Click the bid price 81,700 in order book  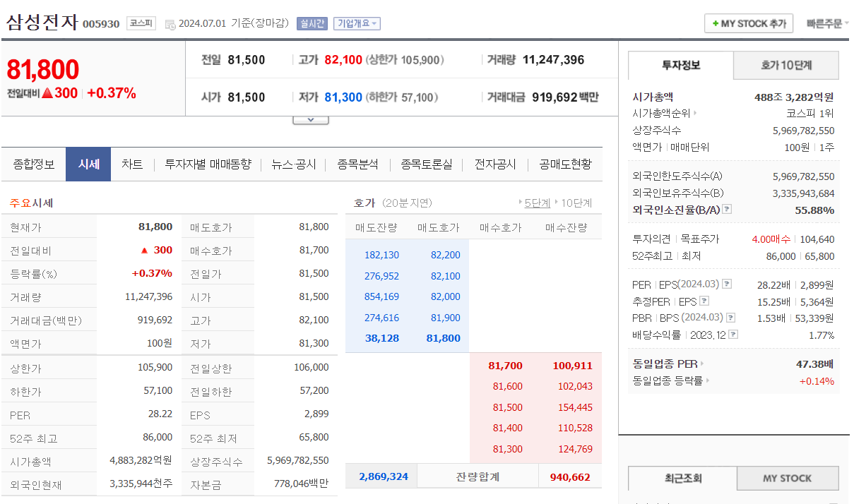[506, 366]
